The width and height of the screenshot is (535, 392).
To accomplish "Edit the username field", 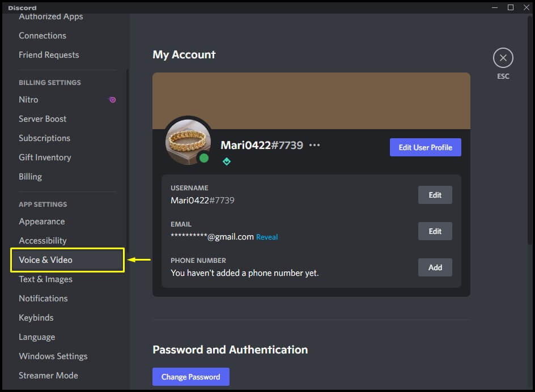I will pos(435,195).
